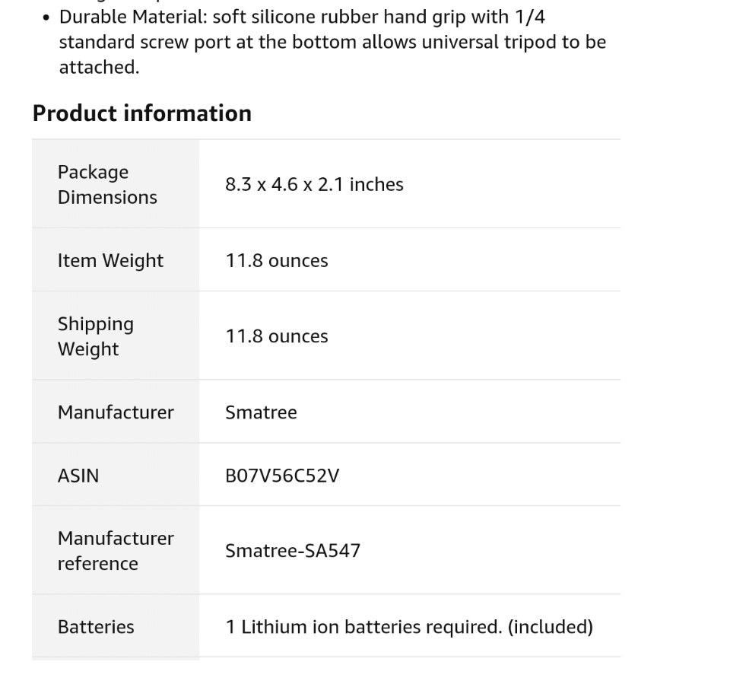This screenshot has height=700, width=730.
Task: Click the Product information heading
Action: click(141, 113)
